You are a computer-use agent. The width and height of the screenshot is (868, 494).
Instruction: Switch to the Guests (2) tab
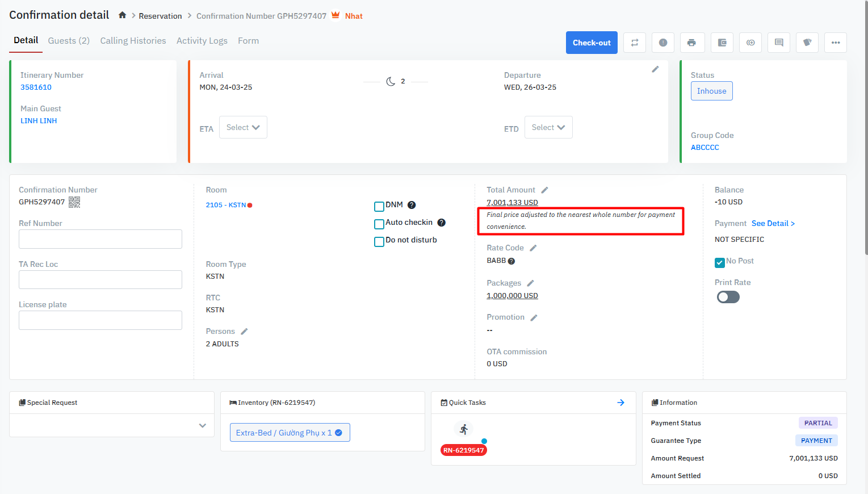pyautogui.click(x=69, y=41)
